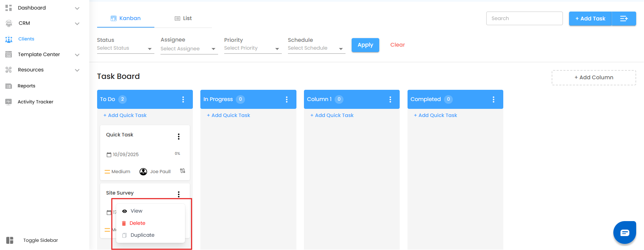The width and height of the screenshot is (644, 250).
Task: Expand the Dashboard menu chevron
Action: coord(77,8)
